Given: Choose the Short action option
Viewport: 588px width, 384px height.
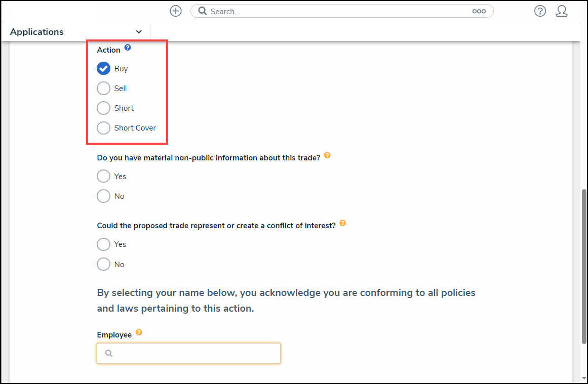Looking at the screenshot, I should pyautogui.click(x=103, y=108).
